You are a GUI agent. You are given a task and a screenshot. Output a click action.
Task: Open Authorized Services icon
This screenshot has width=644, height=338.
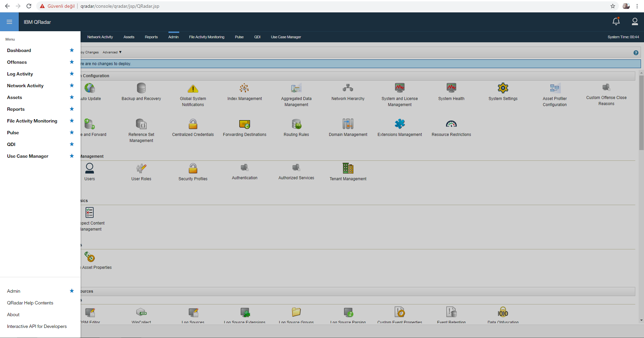pyautogui.click(x=296, y=167)
